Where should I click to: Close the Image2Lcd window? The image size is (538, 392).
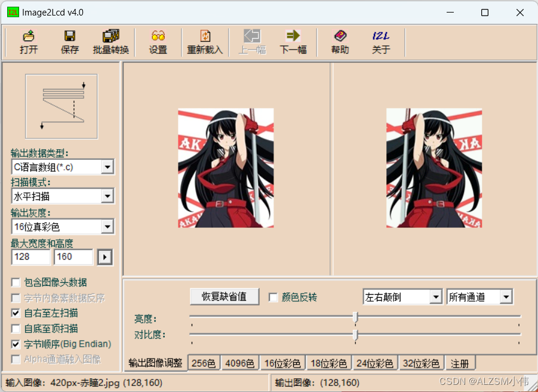[x=520, y=13]
